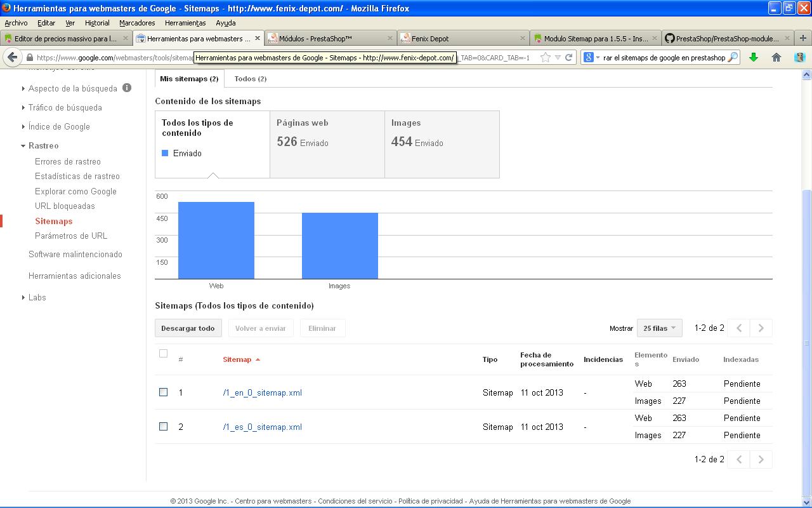The image size is (812, 508).
Task: Close the Herramientas para webmasters tab
Action: [x=257, y=38]
